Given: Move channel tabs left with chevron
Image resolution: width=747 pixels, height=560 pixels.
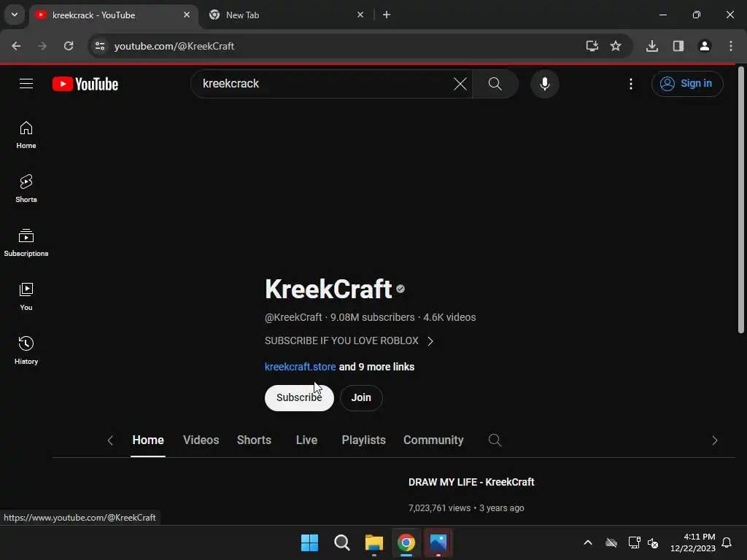Looking at the screenshot, I should (110, 440).
